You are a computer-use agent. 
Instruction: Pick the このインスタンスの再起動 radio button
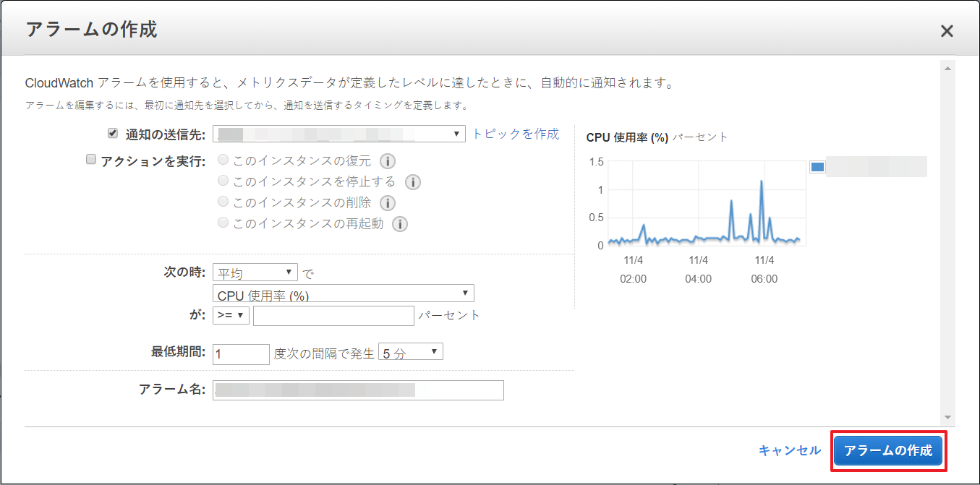(223, 223)
